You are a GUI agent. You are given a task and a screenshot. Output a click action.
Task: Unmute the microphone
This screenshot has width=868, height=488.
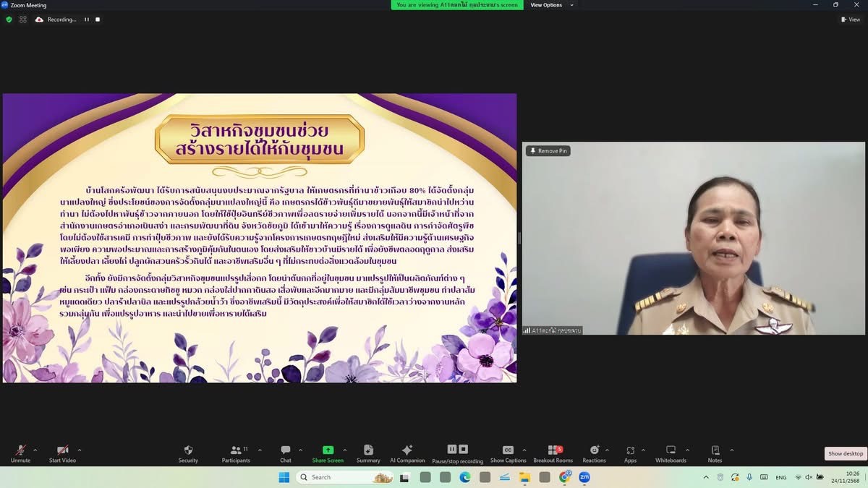pos(20,450)
